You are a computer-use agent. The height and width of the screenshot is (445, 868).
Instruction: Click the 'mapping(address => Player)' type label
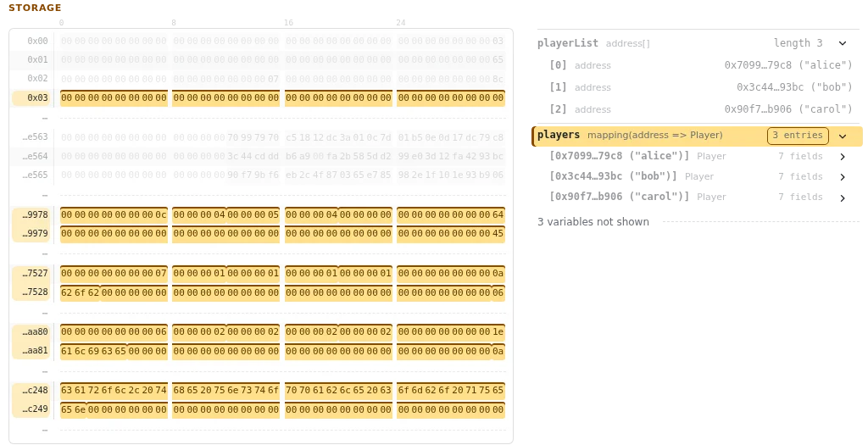pos(655,135)
